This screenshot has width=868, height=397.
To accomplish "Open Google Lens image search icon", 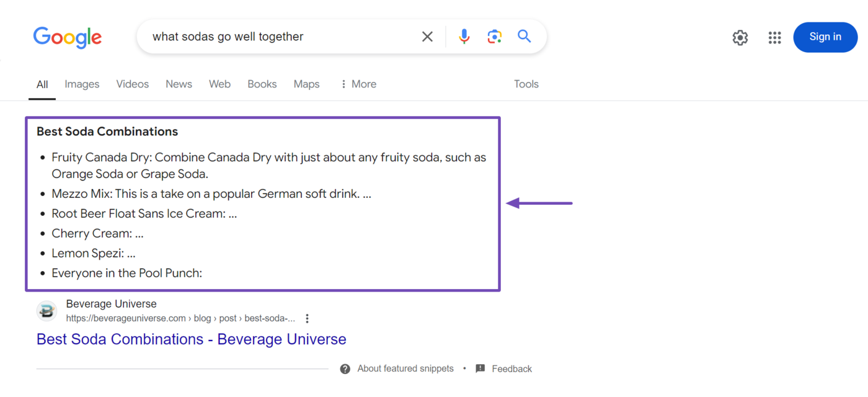I will pos(494,37).
